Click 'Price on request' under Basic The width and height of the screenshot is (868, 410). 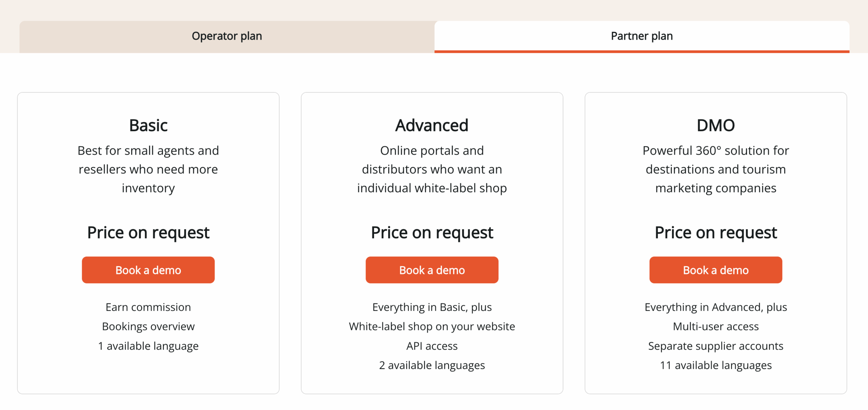pos(148,232)
